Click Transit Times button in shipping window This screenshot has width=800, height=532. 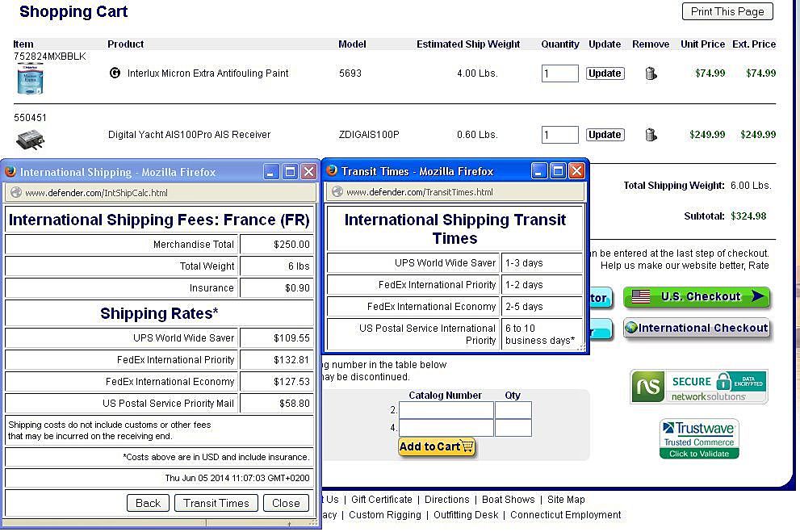[x=216, y=504]
